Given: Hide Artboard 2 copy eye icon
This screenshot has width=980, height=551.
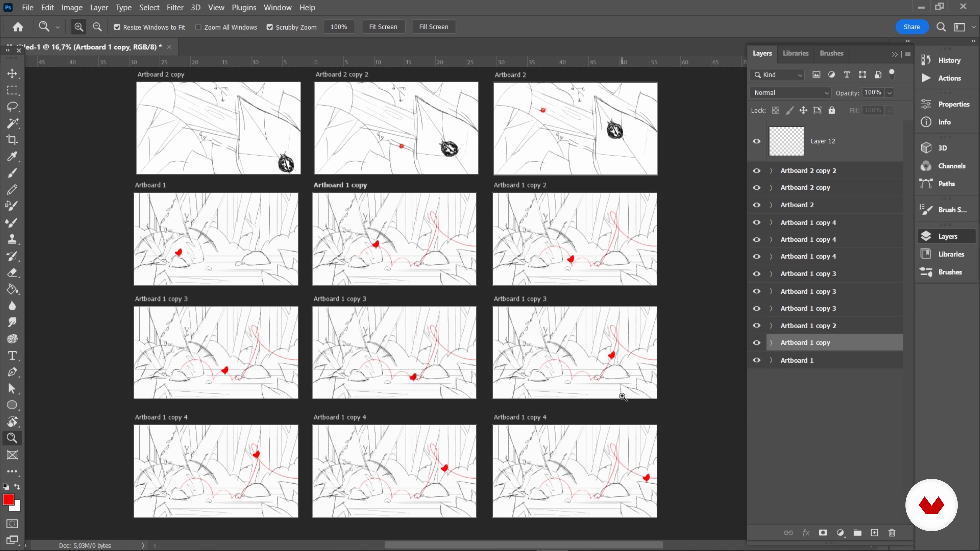Looking at the screenshot, I should (x=757, y=187).
